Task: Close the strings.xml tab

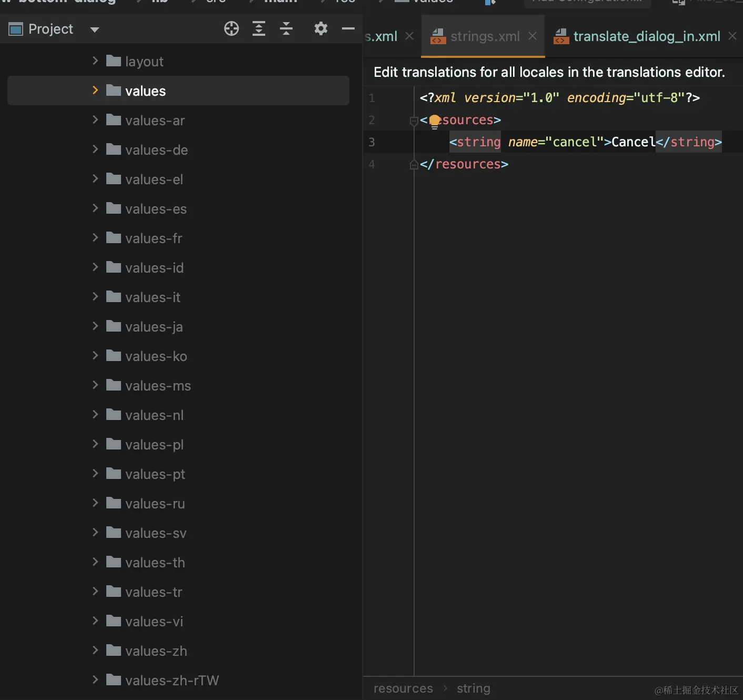Action: [x=533, y=36]
